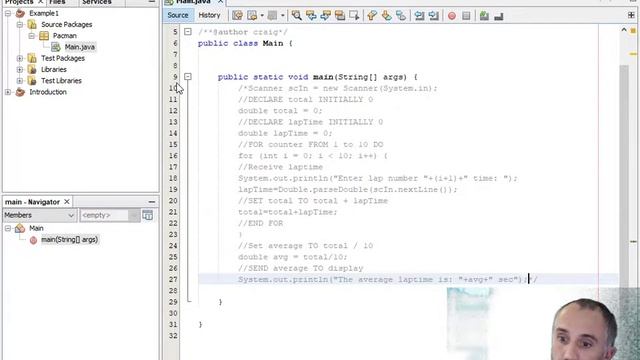
Task: Click editor scrollbar up arrow
Action: (x=624, y=30)
